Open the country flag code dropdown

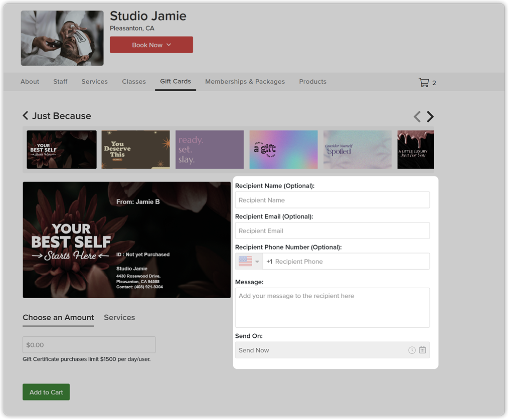(x=249, y=262)
